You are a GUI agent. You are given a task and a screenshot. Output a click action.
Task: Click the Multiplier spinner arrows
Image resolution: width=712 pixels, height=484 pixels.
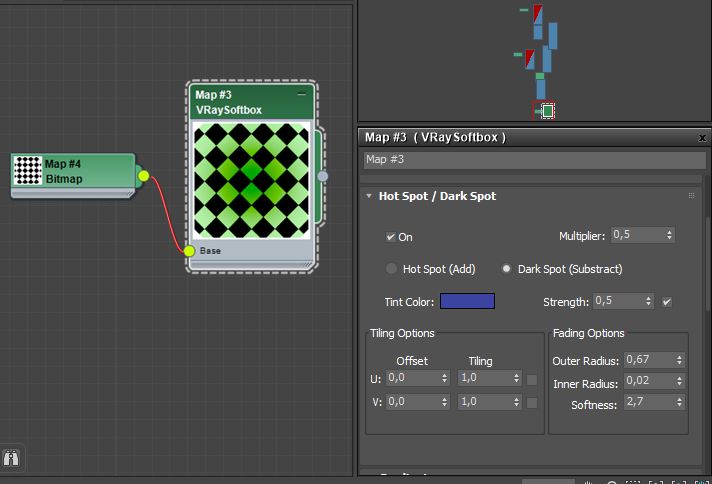pyautogui.click(x=669, y=235)
